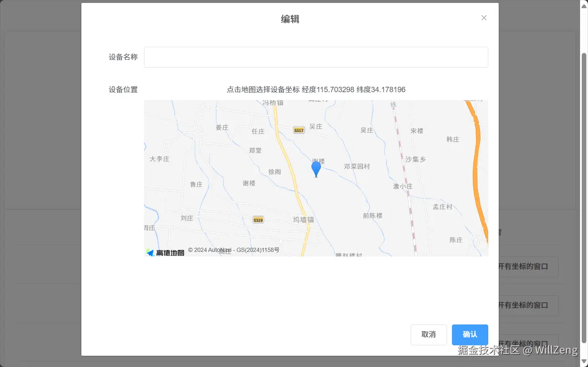588x367 pixels.
Task: Click the 宋楼 label on the map
Action: click(417, 131)
